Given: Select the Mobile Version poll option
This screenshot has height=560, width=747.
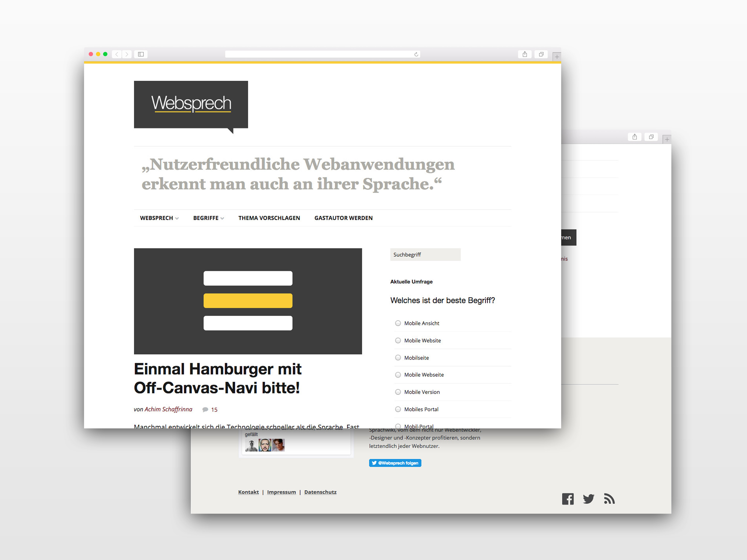Looking at the screenshot, I should coord(398,392).
